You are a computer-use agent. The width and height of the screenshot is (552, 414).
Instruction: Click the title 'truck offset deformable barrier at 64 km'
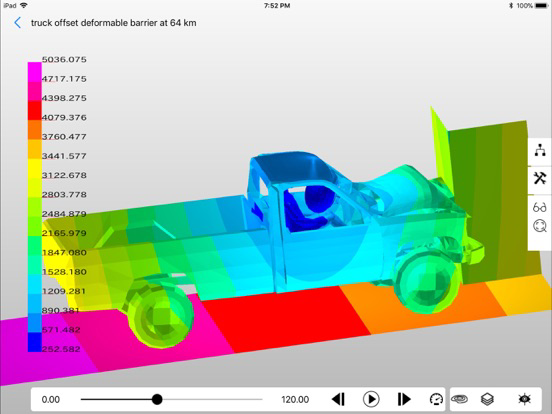coord(114,23)
